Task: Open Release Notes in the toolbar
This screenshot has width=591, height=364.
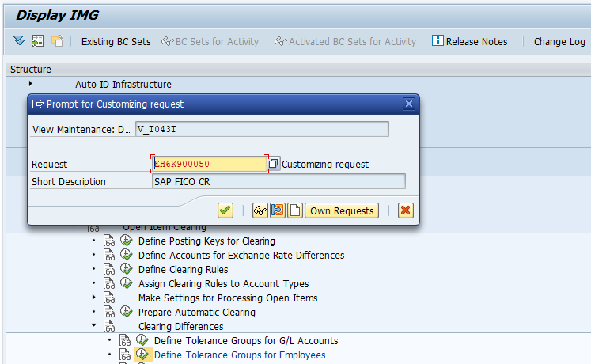Action: [470, 42]
